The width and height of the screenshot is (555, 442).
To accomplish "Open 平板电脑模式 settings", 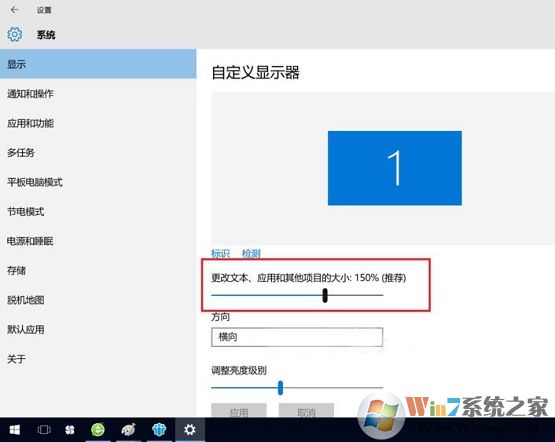I will coord(98,182).
